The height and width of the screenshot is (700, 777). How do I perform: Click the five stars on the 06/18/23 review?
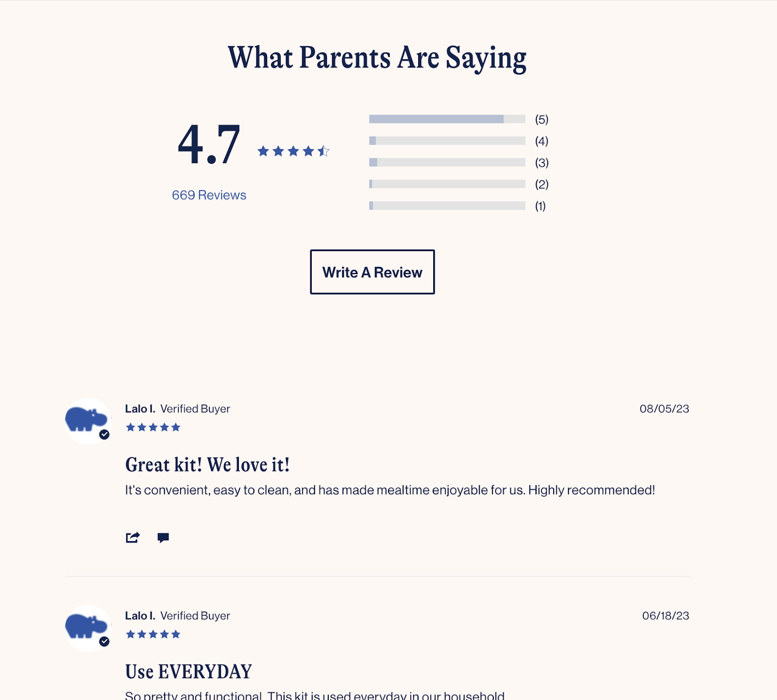click(153, 634)
